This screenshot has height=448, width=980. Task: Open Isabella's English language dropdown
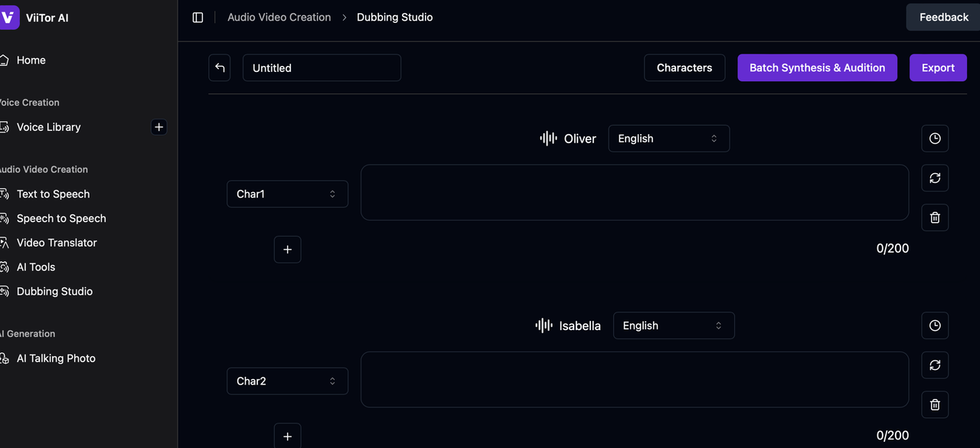tap(673, 325)
